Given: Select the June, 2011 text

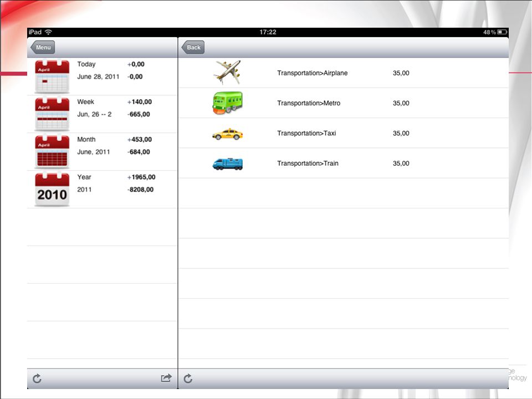Looking at the screenshot, I should (93, 152).
